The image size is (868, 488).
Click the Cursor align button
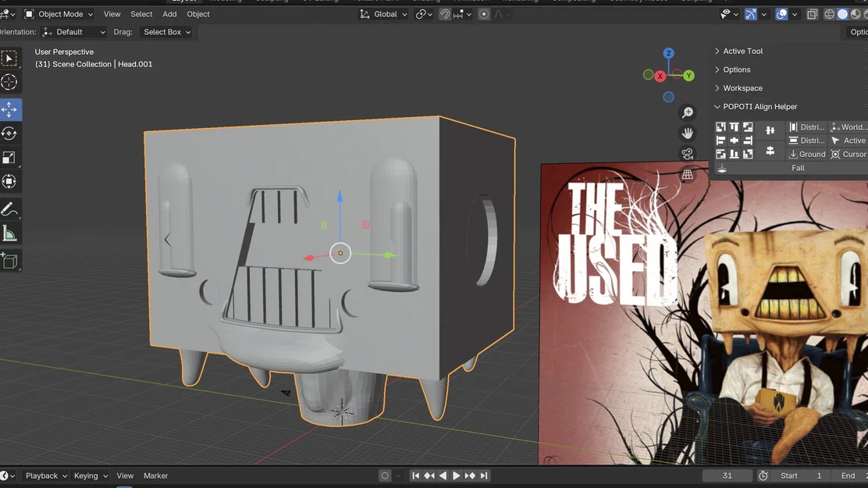(848, 154)
